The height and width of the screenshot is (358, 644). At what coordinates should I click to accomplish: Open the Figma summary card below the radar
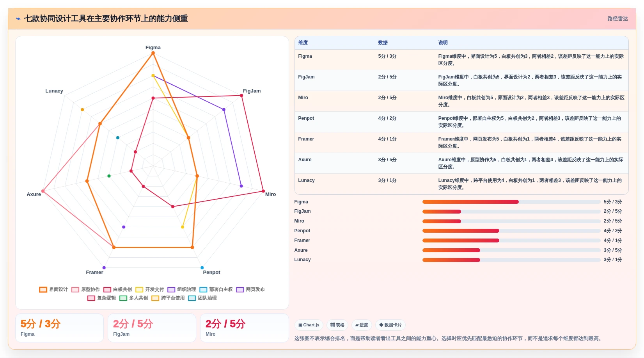coord(60,328)
